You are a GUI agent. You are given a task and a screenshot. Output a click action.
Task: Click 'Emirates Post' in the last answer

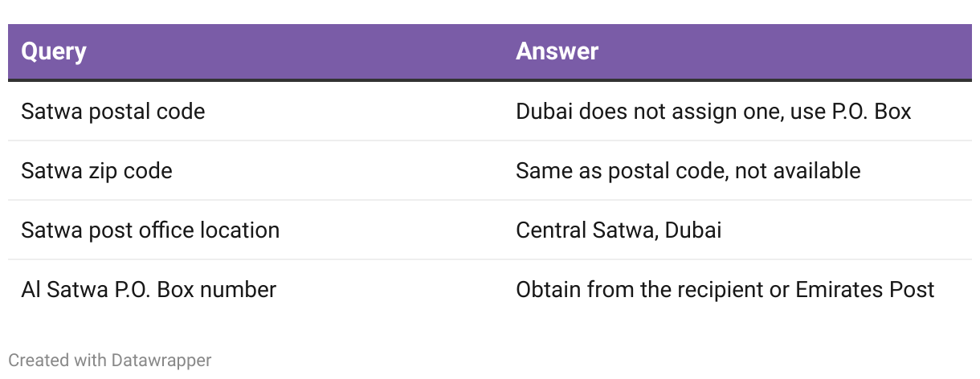(x=865, y=289)
